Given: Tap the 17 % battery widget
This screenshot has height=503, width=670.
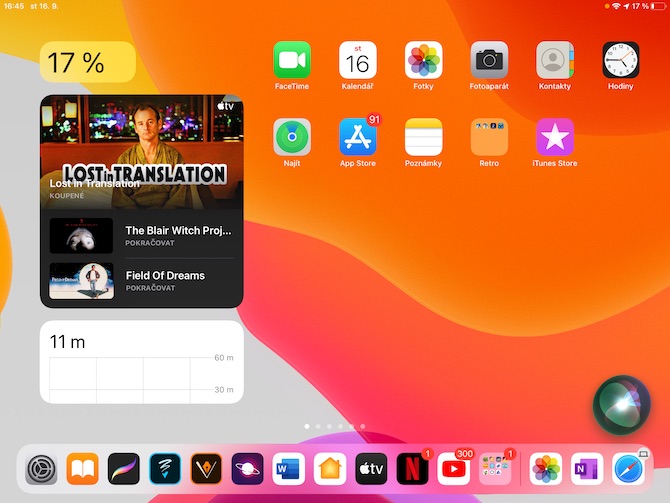Looking at the screenshot, I should (88, 62).
